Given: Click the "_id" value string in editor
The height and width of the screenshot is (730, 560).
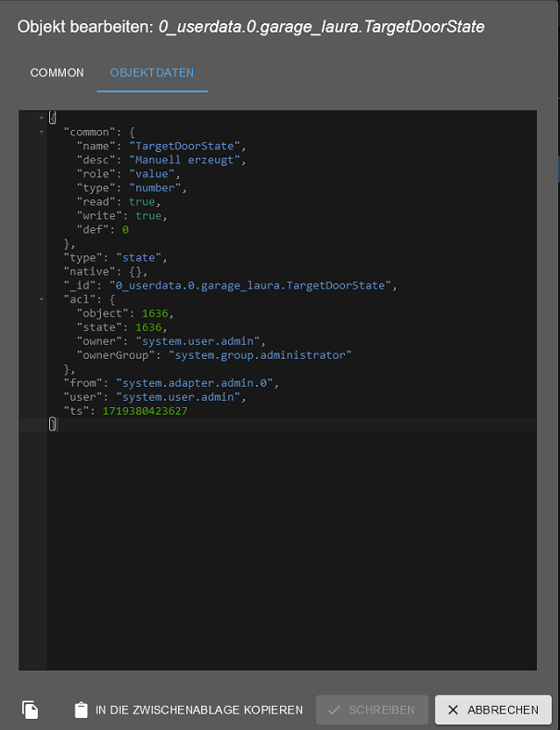Looking at the screenshot, I should (250, 285).
